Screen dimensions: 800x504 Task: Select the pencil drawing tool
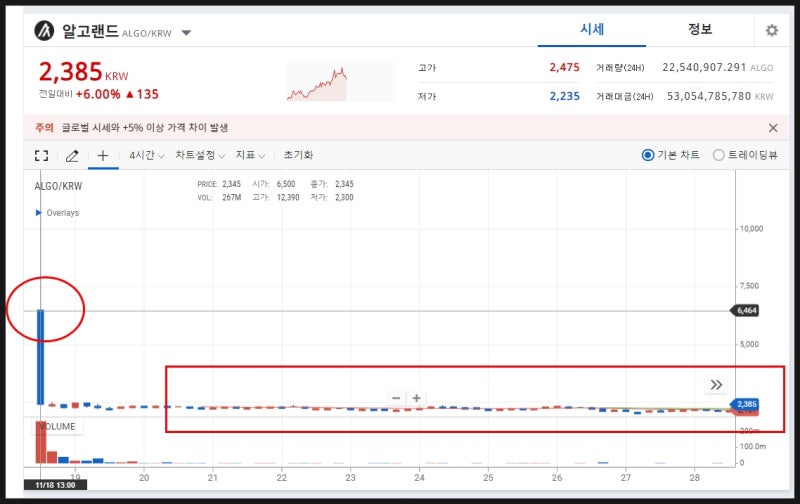72,156
